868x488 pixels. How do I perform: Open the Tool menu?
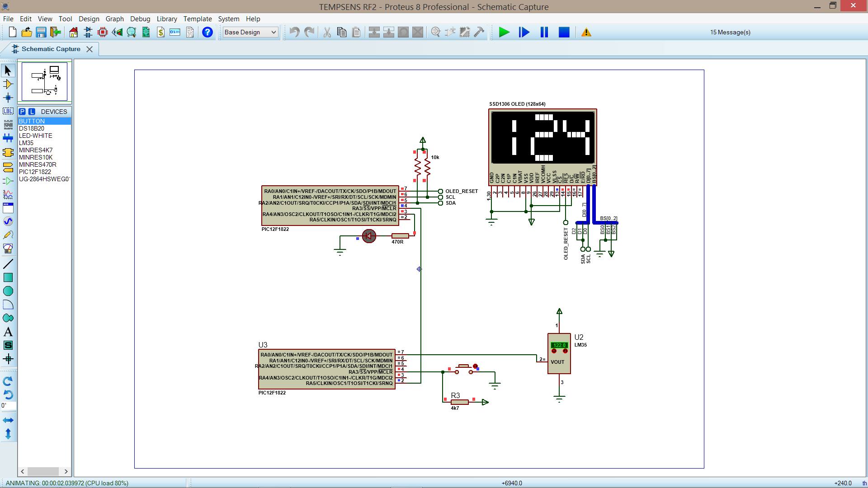coord(65,19)
